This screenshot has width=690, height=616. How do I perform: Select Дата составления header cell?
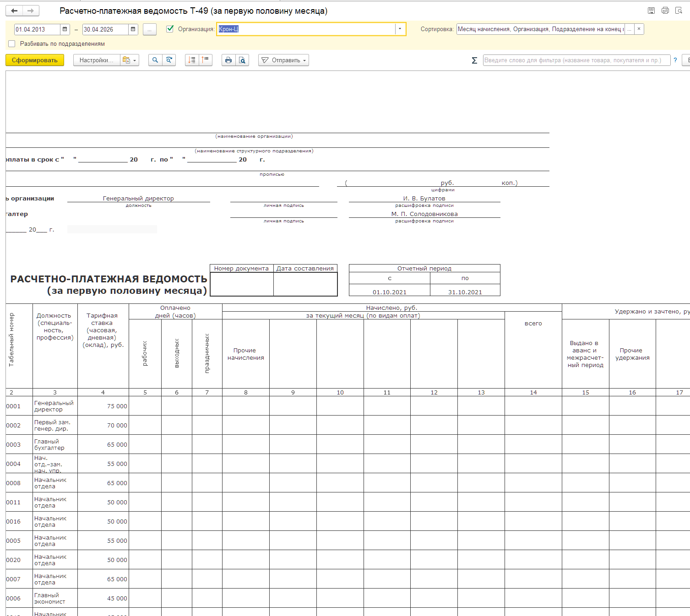tap(305, 268)
